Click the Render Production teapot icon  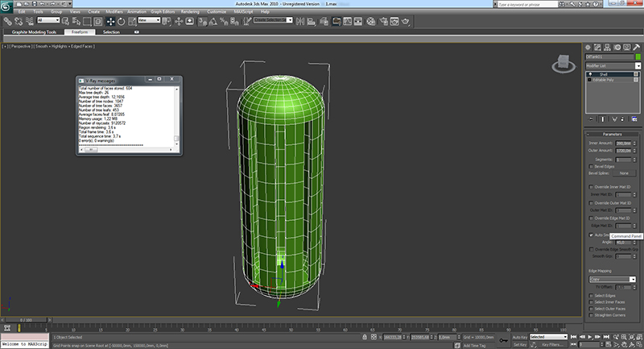click(x=406, y=21)
